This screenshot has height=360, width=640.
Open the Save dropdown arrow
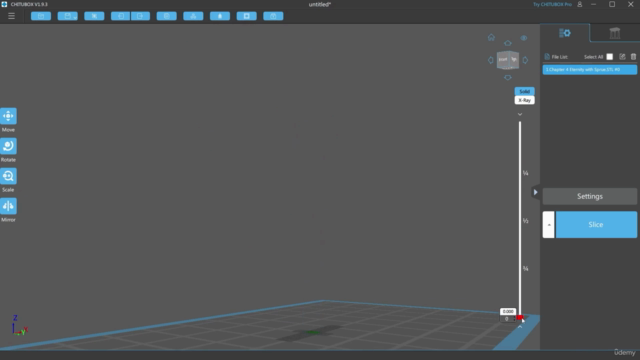pos(75,17)
